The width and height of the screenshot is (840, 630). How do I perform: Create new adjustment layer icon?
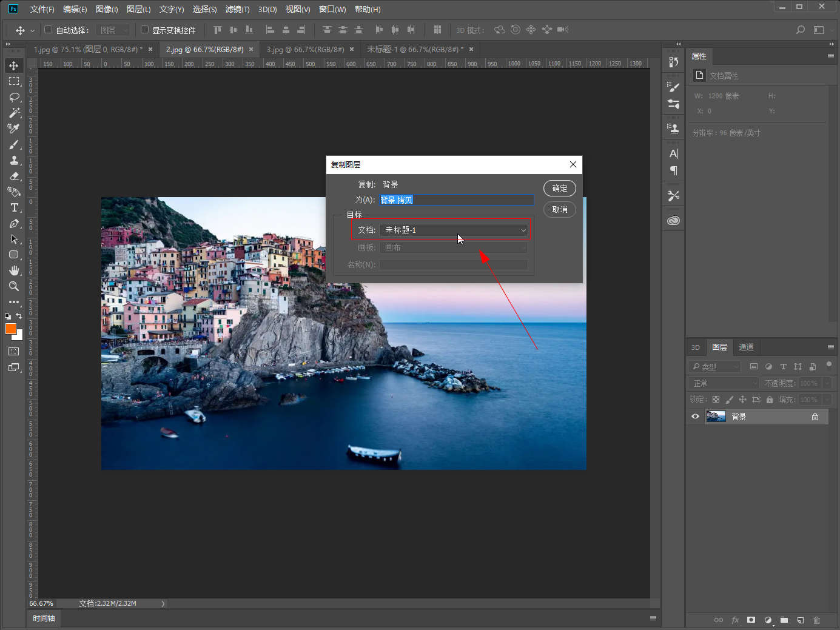(768, 620)
